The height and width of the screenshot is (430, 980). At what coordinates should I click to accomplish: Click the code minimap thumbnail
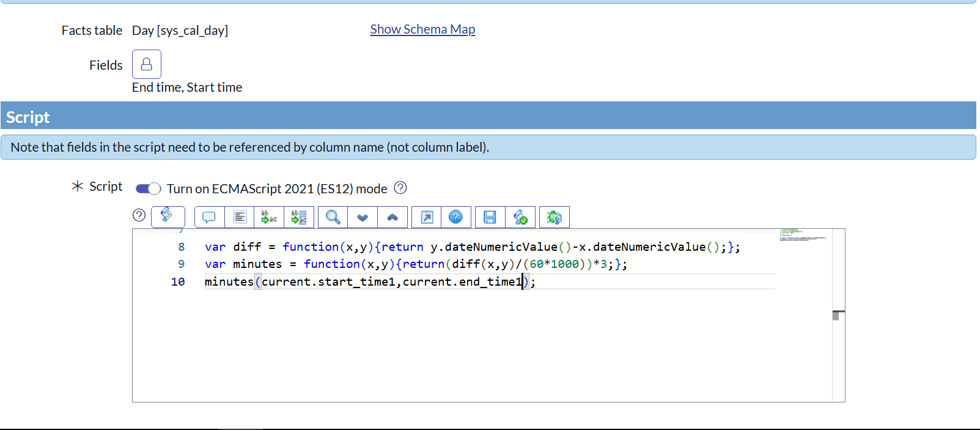(x=803, y=235)
